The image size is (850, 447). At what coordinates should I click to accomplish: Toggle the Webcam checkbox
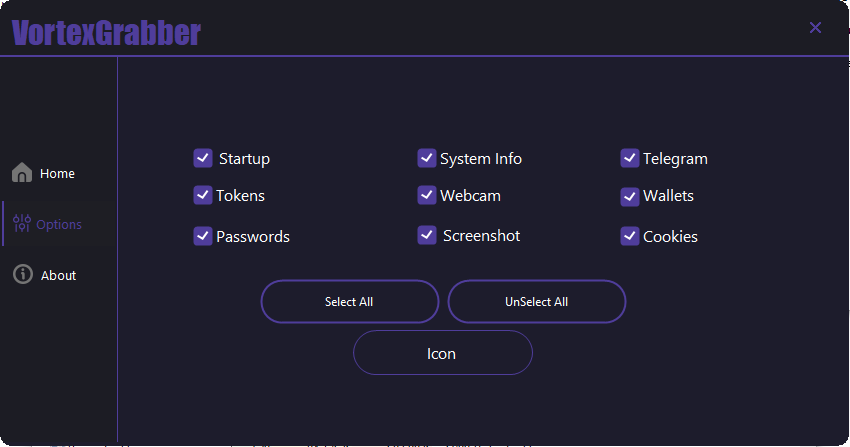click(x=427, y=195)
